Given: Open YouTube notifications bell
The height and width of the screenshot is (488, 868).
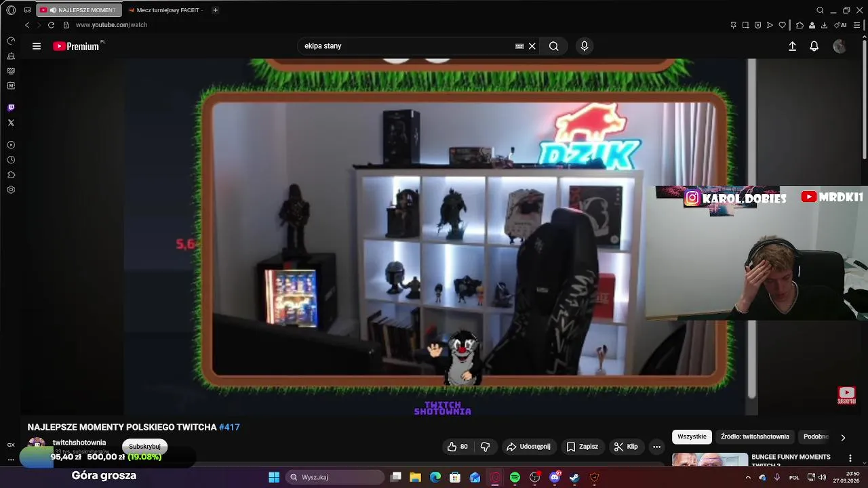Looking at the screenshot, I should click(x=814, y=46).
